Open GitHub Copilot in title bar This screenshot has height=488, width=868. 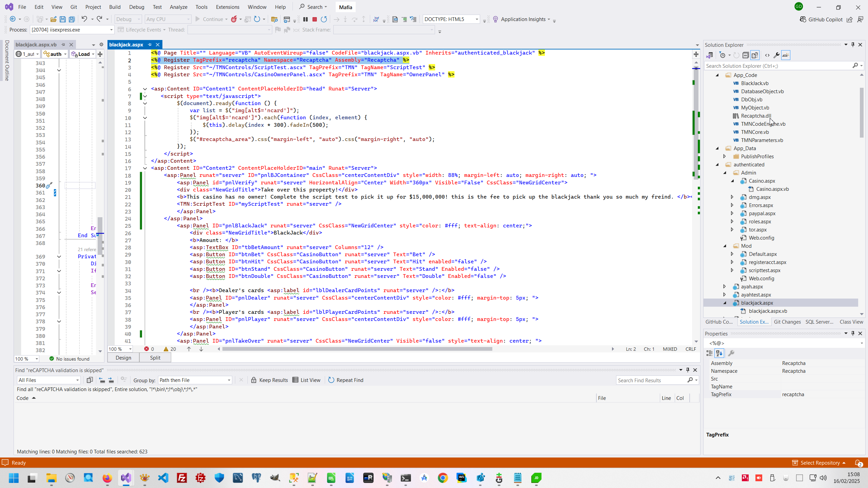[821, 19]
